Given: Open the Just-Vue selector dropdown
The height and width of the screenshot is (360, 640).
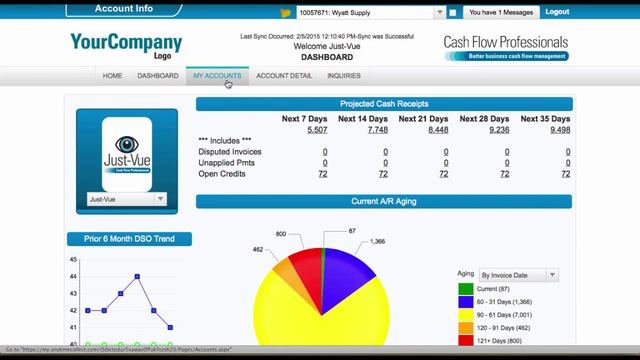Looking at the screenshot, I should [x=160, y=199].
